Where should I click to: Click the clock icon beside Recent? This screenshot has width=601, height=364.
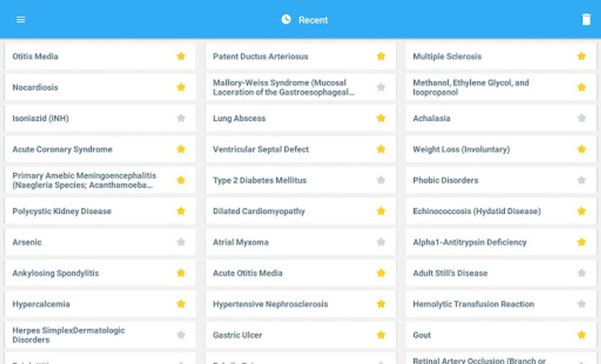click(286, 19)
